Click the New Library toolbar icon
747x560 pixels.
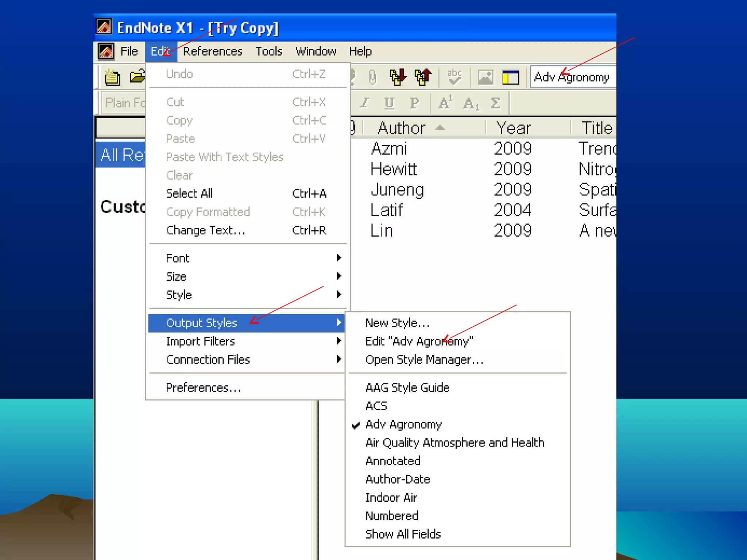click(x=112, y=77)
